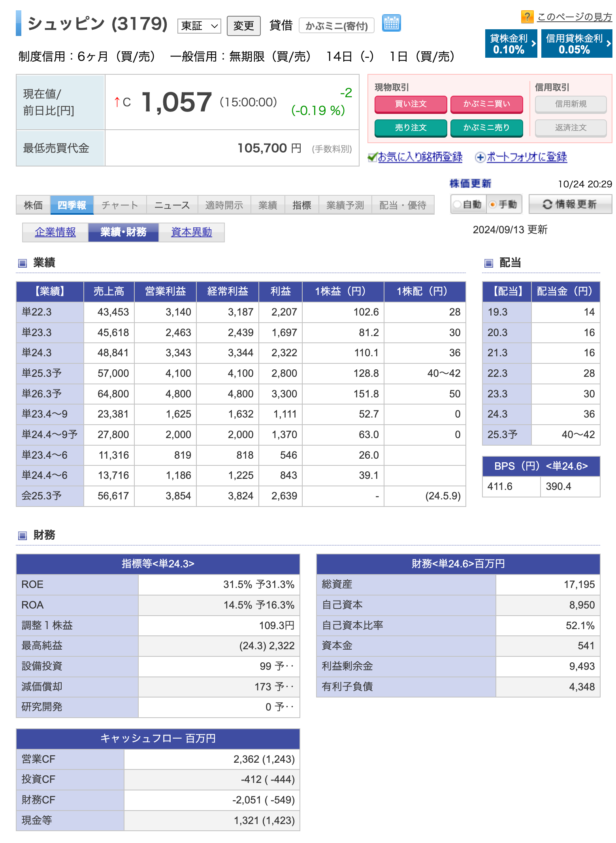Expand the 貸株金利 0.10% arrow button

point(511,43)
